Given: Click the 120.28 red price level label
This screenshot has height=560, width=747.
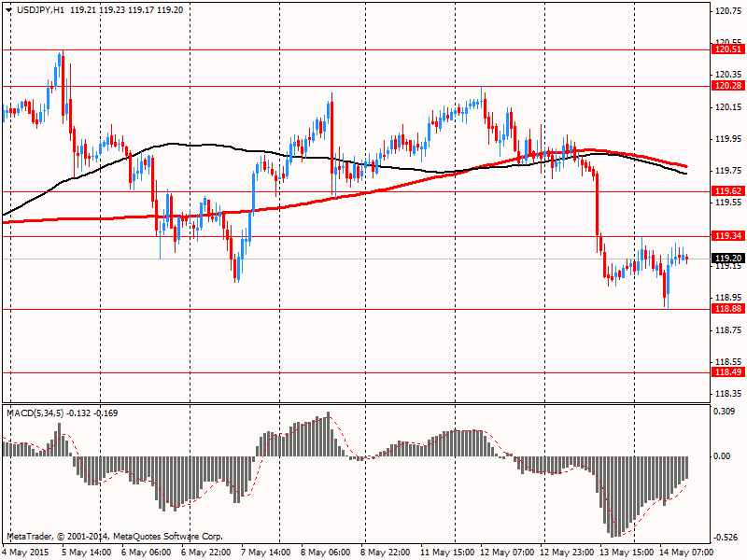Looking at the screenshot, I should pyautogui.click(x=728, y=86).
